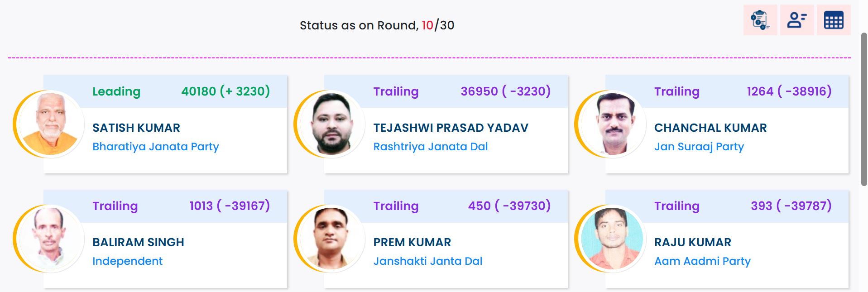Click Baliram Singh's Independent label
This screenshot has height=292, width=868.
[x=127, y=261]
